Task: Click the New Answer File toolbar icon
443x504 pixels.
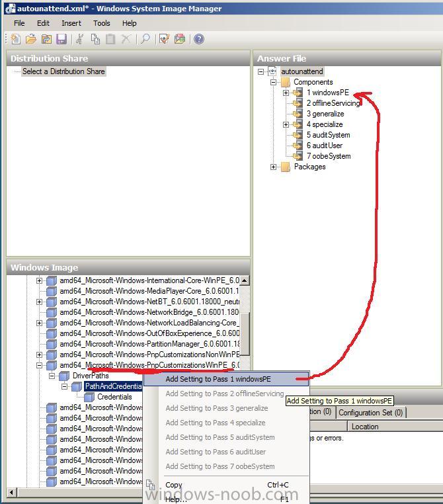Action: click(15, 39)
